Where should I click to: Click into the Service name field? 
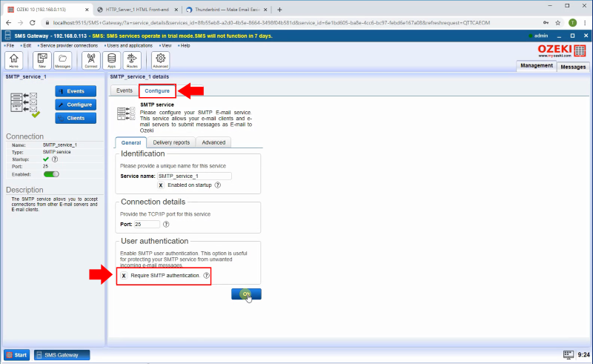tap(194, 176)
